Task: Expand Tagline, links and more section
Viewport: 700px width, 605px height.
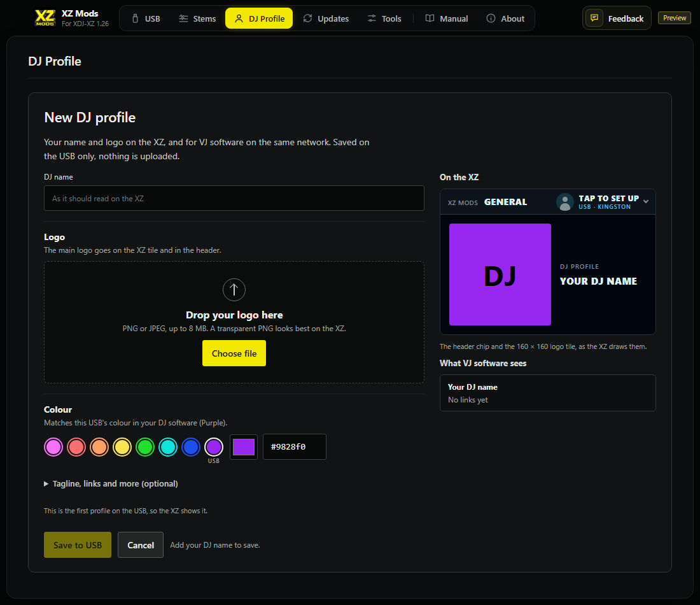Action: (x=111, y=483)
